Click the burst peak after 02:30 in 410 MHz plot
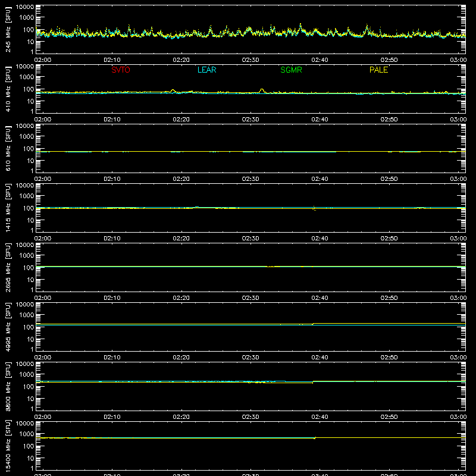The height and width of the screenshot is (476, 476). coord(262,90)
